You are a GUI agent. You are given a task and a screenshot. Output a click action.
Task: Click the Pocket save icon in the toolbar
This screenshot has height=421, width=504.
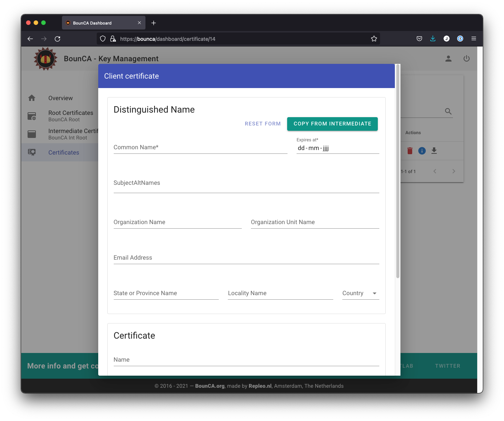[419, 38]
